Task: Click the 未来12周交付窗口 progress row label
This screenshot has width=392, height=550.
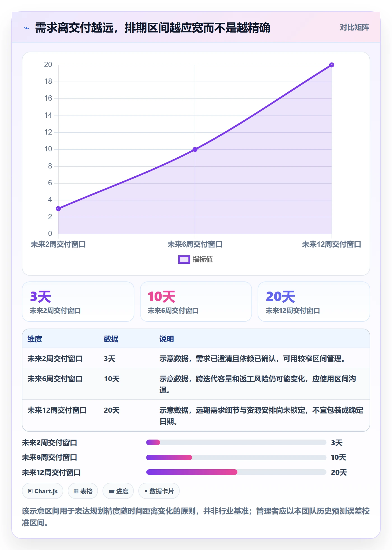Action: 52,473
